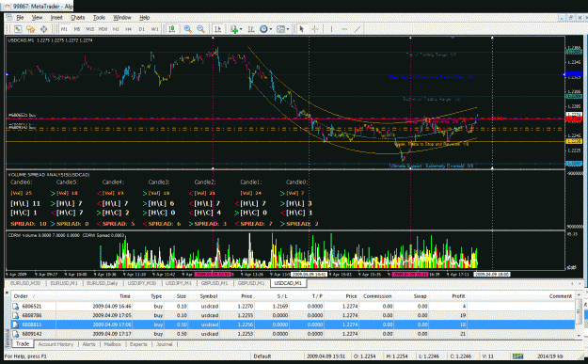Open the Account History tab
This screenshot has height=364, width=588.
click(x=56, y=344)
